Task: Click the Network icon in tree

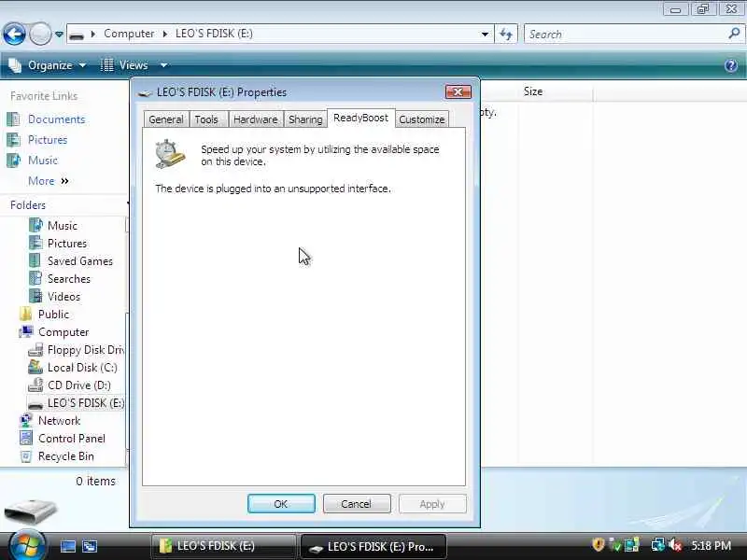Action: (26, 421)
